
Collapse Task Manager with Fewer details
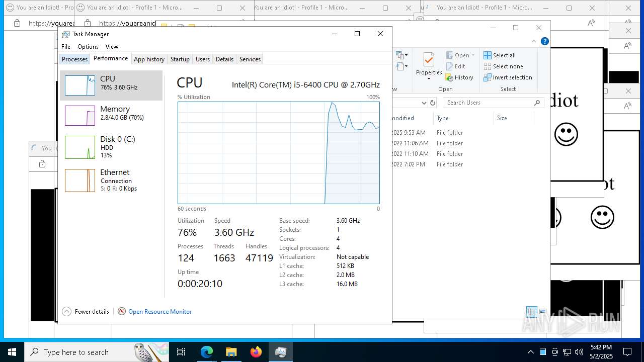pos(86,312)
